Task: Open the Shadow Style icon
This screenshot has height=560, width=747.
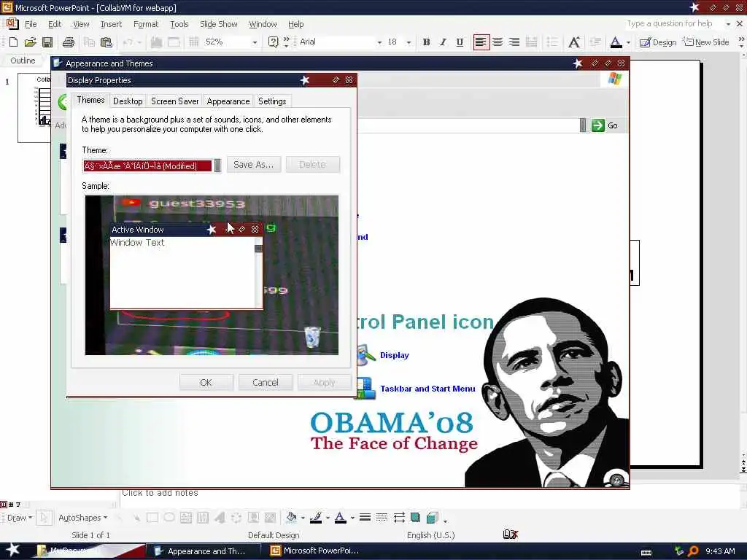Action: coord(415,518)
